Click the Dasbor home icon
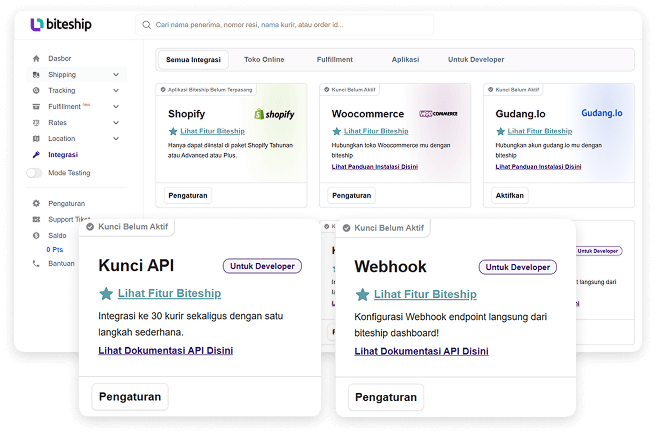Screen dimensions: 656x435 pyautogui.click(x=36, y=59)
